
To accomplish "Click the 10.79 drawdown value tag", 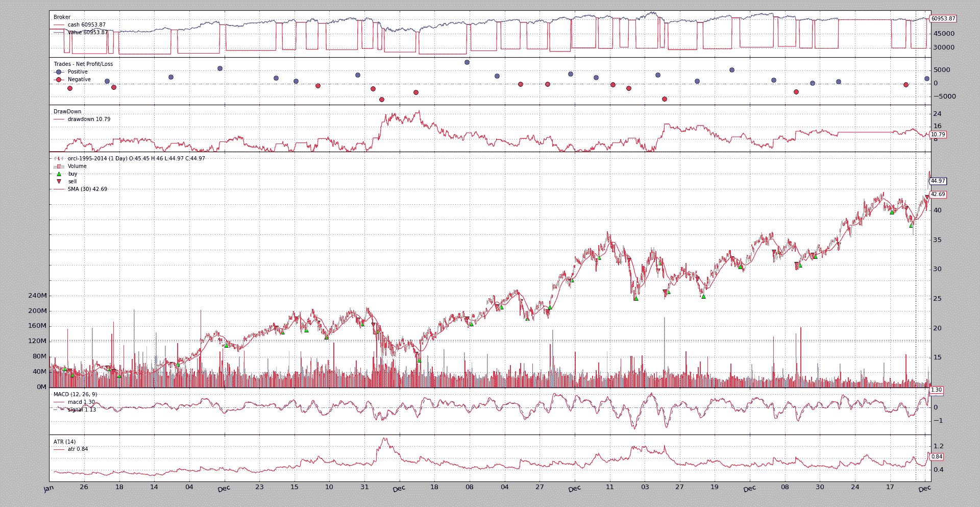I will (x=938, y=135).
